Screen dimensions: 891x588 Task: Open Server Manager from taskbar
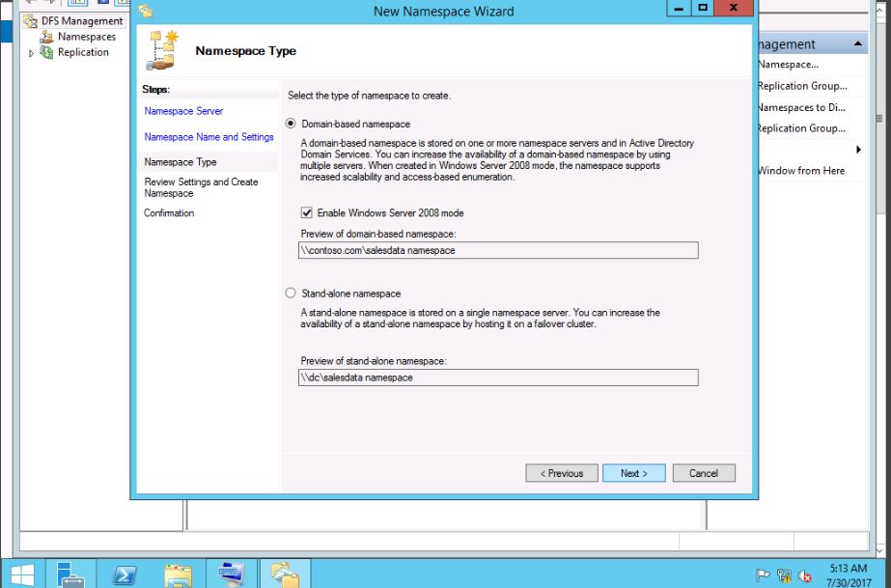tap(70, 574)
